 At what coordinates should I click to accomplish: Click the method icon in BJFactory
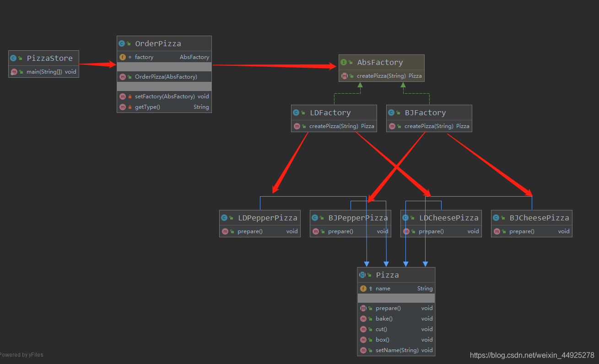tap(392, 126)
